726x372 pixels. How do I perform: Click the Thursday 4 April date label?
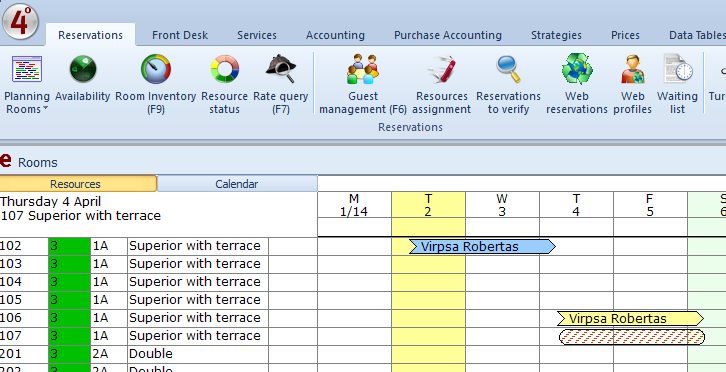point(50,202)
